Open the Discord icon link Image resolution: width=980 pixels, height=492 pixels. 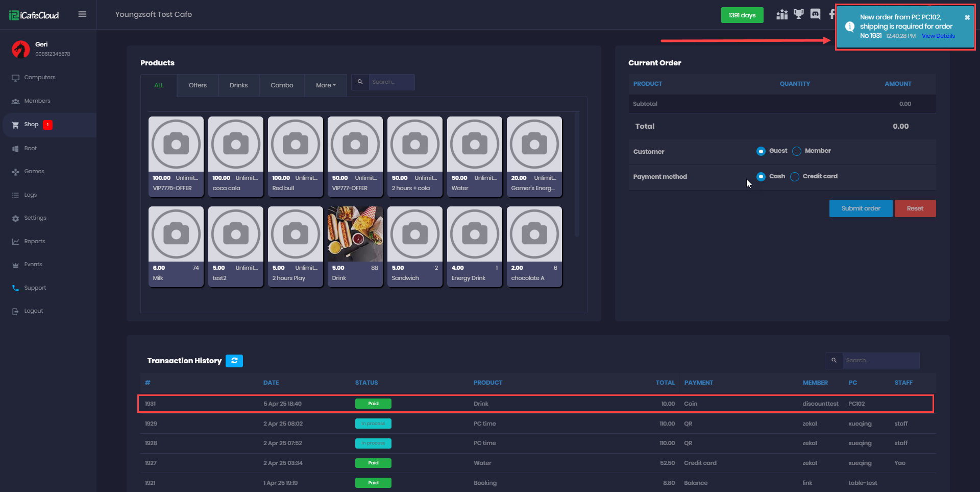click(x=815, y=14)
